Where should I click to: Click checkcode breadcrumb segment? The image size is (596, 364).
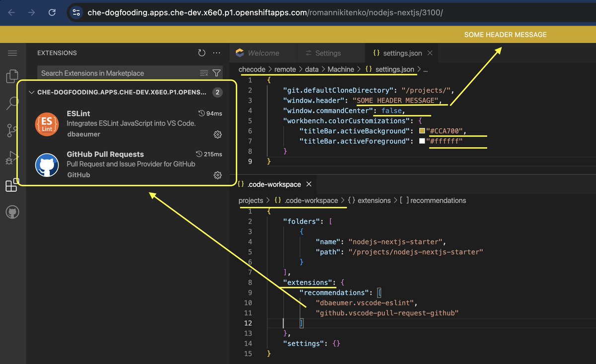[252, 70]
